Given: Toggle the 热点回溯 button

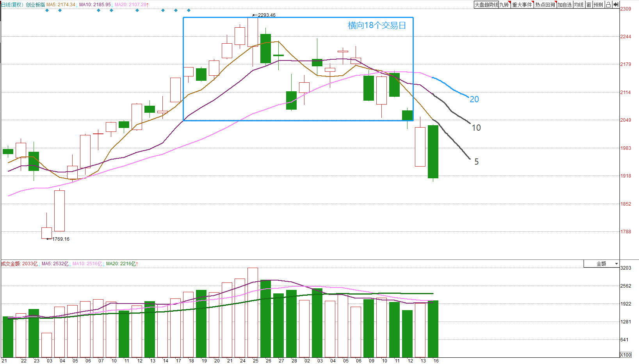Looking at the screenshot, I should coord(545,5).
